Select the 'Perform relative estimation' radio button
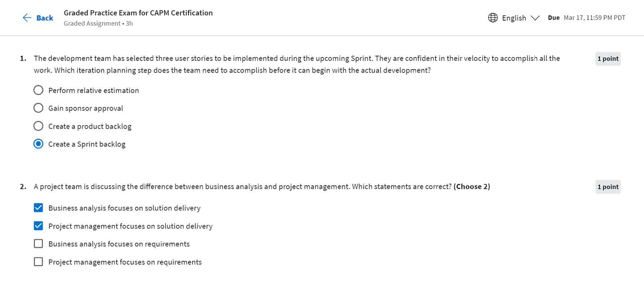This screenshot has height=281, width=644. tap(38, 90)
